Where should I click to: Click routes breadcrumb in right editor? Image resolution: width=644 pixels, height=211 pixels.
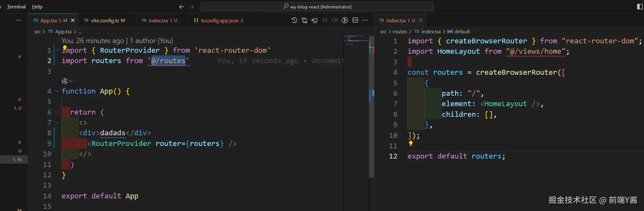(400, 32)
